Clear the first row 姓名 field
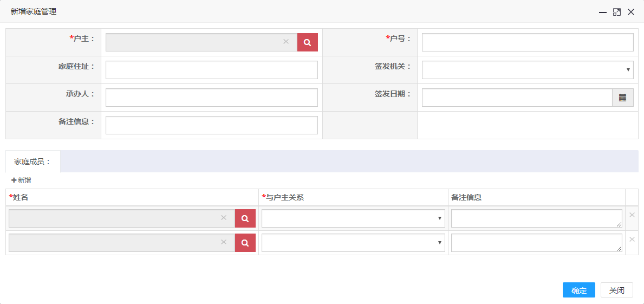Image resolution: width=644 pixels, height=304 pixels. (224, 218)
